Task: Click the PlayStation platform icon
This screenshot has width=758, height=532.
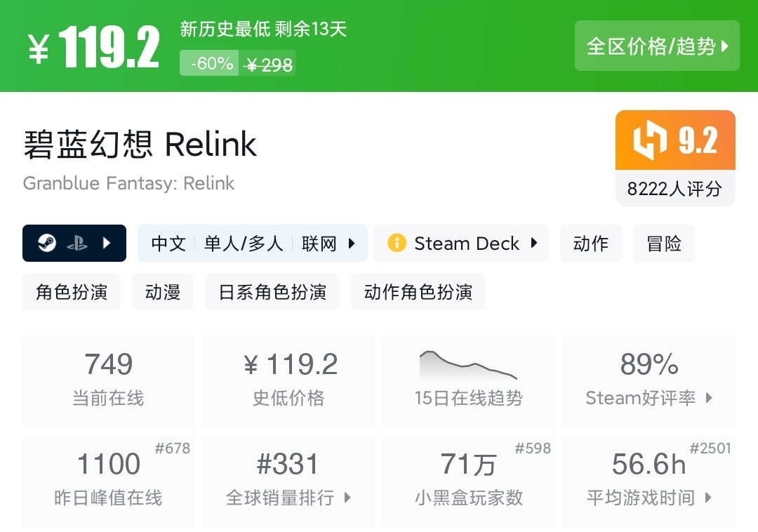Action: click(77, 244)
